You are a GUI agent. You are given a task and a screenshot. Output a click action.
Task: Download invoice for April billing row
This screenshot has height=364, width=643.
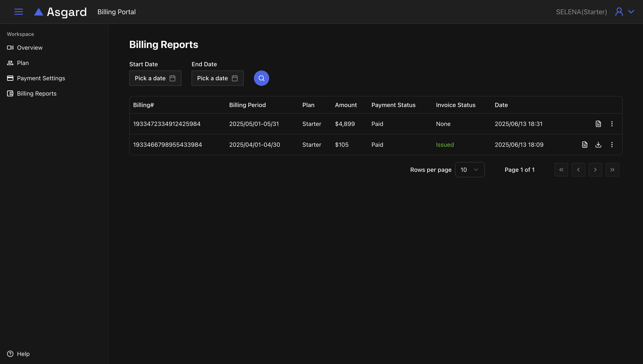click(598, 144)
